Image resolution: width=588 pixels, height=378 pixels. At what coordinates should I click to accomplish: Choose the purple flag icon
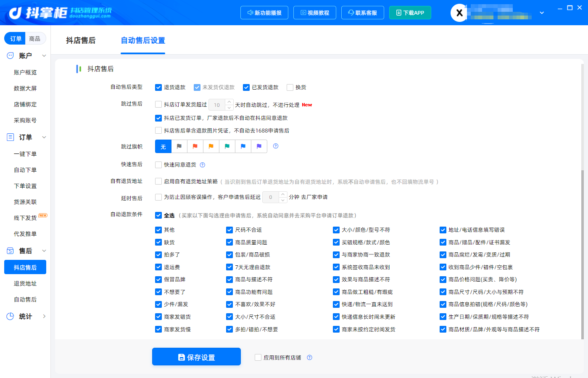[259, 146]
